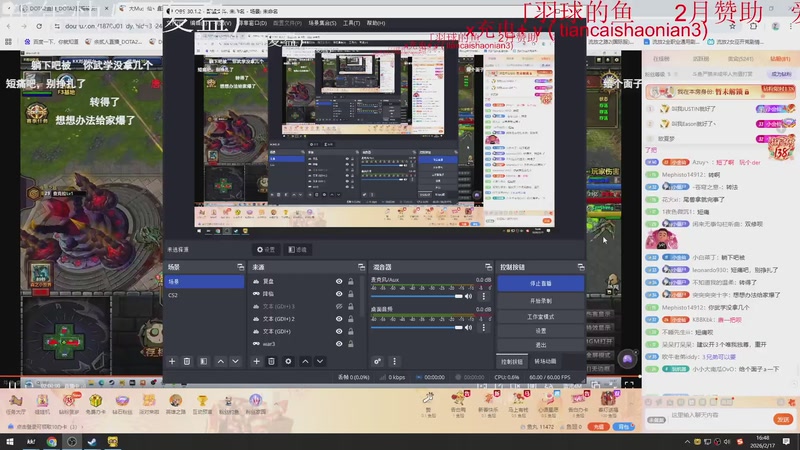Image resolution: width=800 pixels, height=450 pixels.
Task: Mute 桌面音频 speaker icon
Action: pos(468,328)
